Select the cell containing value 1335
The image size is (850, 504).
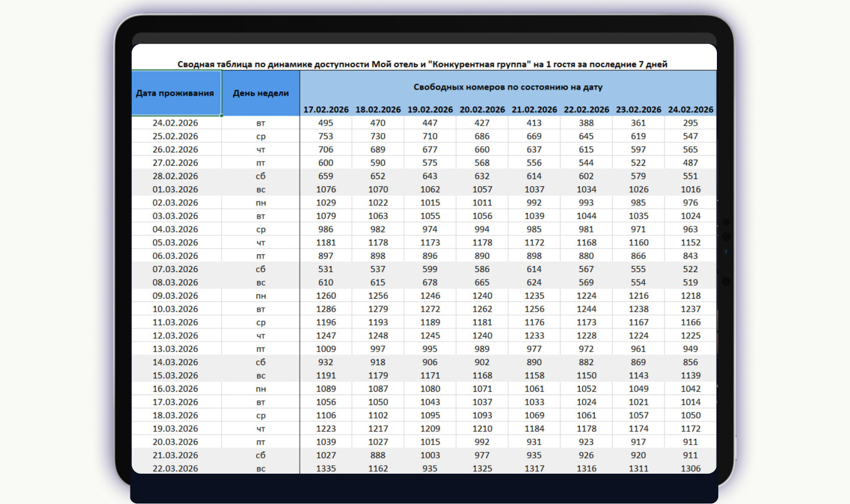tap(326, 469)
